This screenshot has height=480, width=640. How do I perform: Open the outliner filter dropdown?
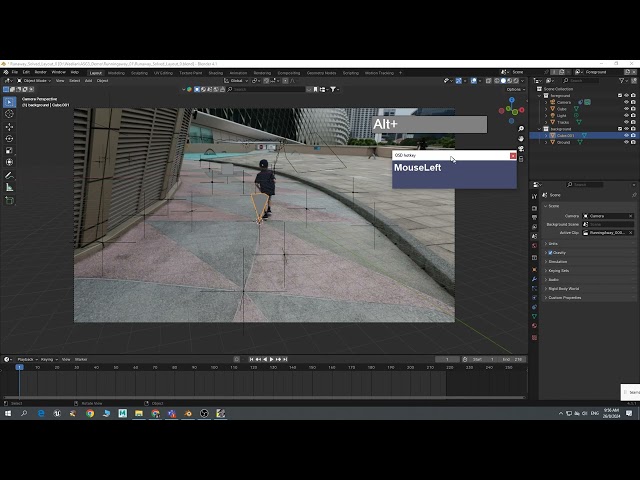pos(623,81)
